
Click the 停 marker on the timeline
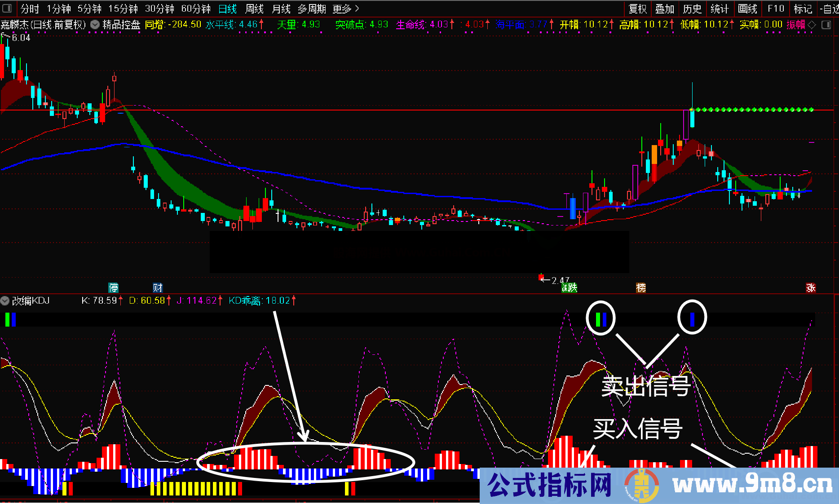(114, 287)
